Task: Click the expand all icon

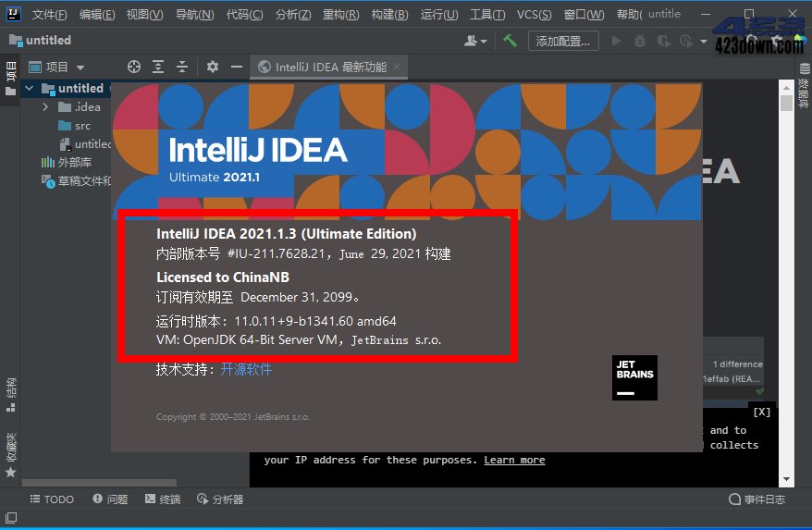Action: 157,67
